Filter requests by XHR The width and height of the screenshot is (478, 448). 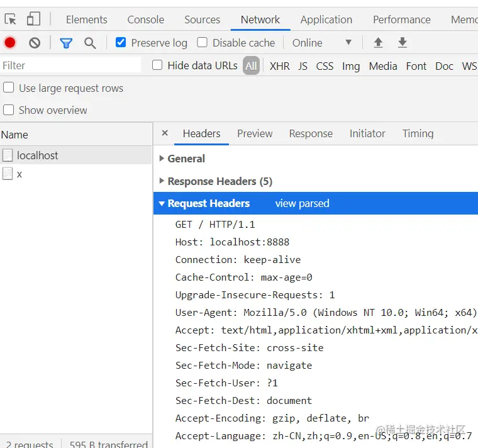click(x=279, y=66)
